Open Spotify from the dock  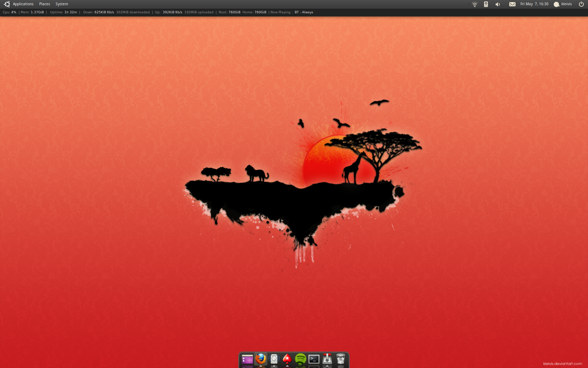click(x=301, y=359)
